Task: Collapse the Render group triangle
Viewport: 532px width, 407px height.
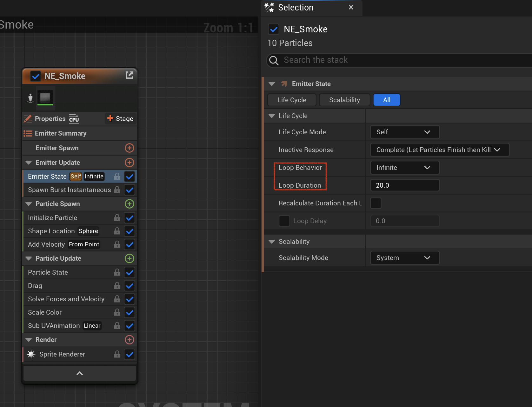Action: click(x=29, y=340)
